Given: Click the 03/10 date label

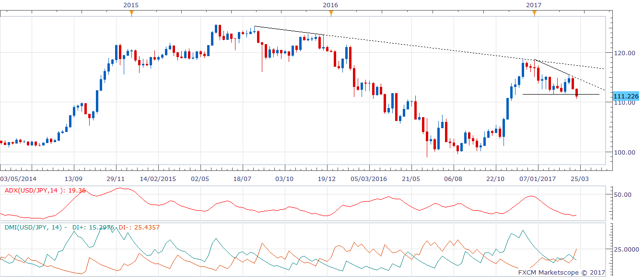Looking at the screenshot, I should tap(284, 179).
